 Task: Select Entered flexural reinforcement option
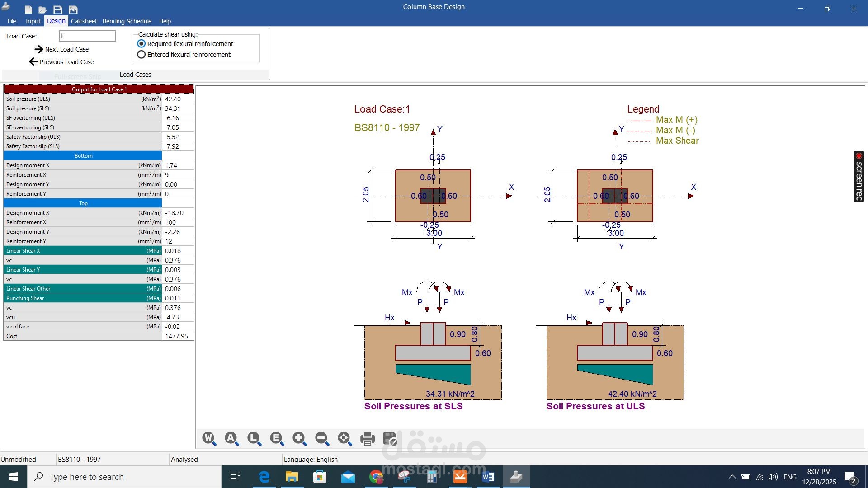[x=142, y=55]
